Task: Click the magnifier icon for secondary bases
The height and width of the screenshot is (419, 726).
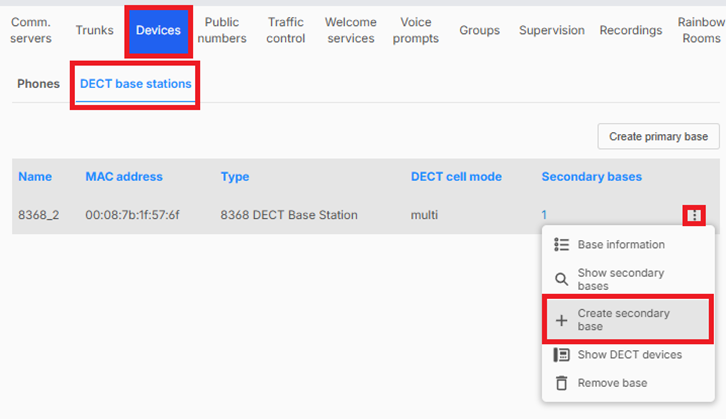Action: tap(561, 279)
